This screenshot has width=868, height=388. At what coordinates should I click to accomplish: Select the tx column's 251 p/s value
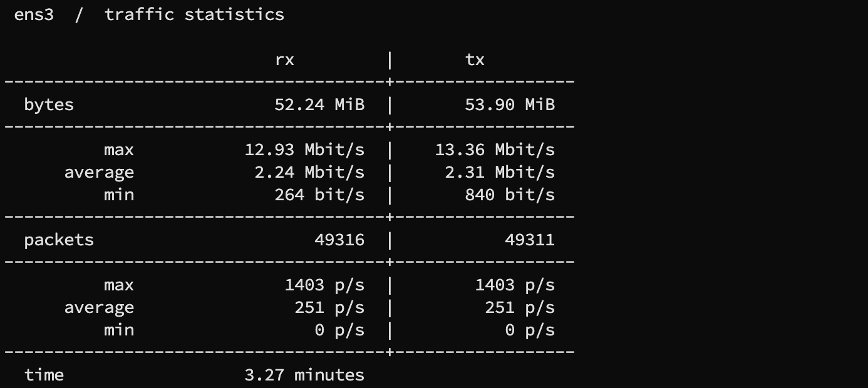click(520, 307)
